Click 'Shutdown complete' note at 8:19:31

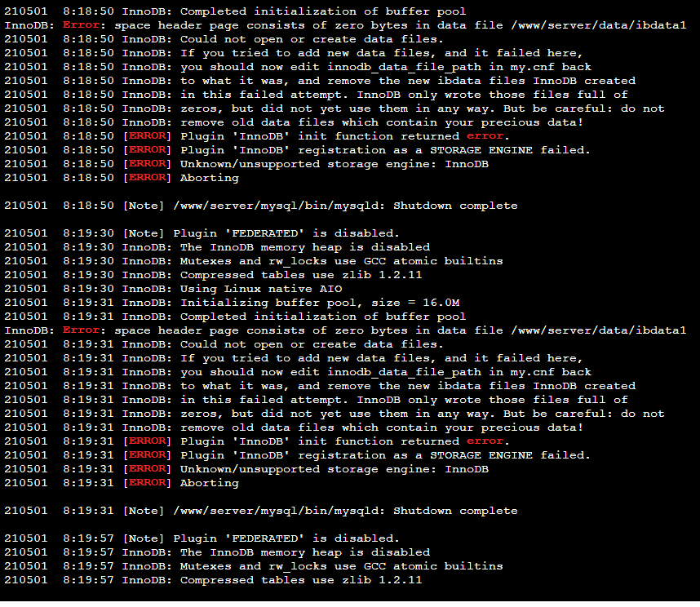click(261, 511)
